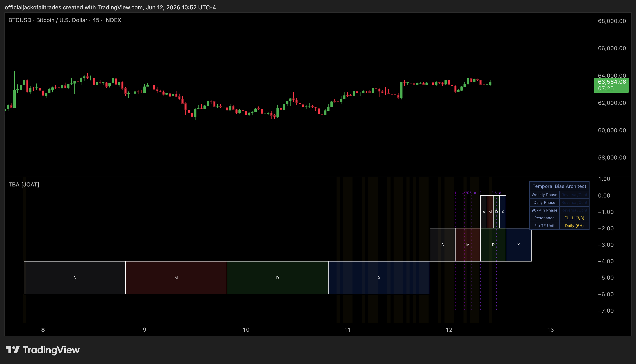Click the green 63,564.06 current price label
Image resolution: width=636 pixels, height=364 pixels.
611,85
